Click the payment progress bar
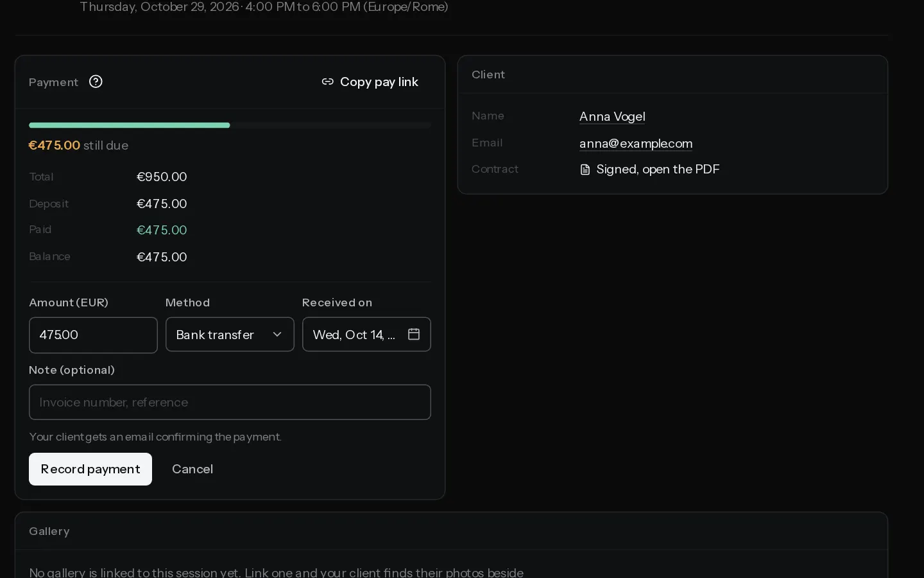 (230, 125)
